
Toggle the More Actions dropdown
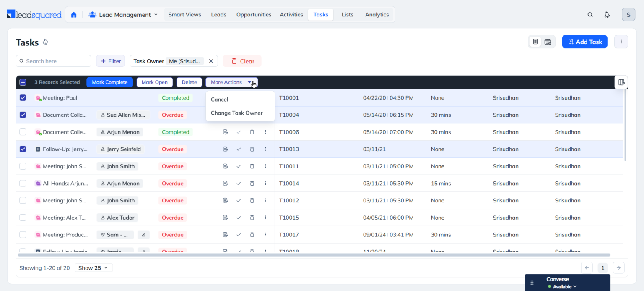(x=231, y=82)
